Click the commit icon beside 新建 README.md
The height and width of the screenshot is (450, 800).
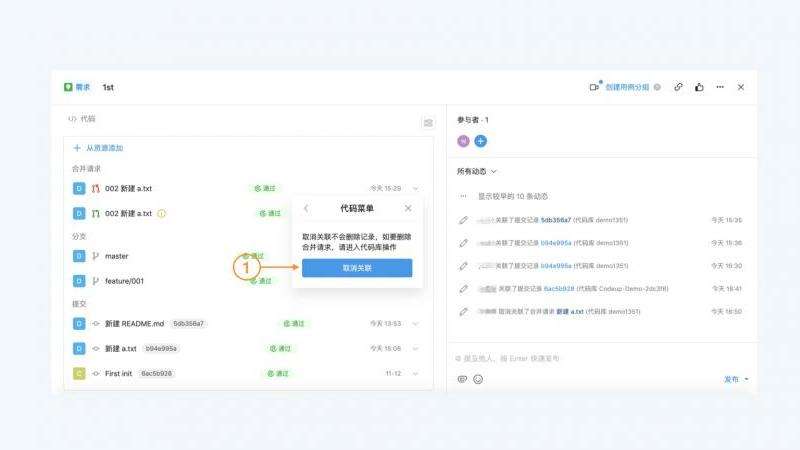tap(95, 323)
